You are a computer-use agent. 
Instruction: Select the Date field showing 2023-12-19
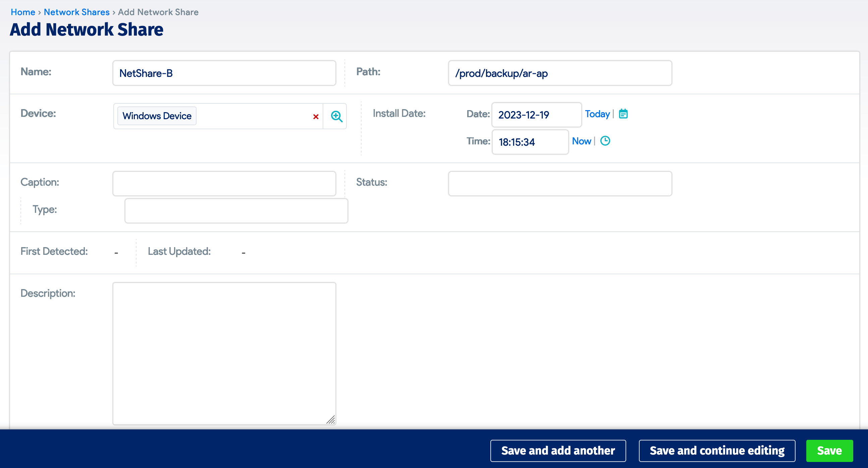click(536, 114)
